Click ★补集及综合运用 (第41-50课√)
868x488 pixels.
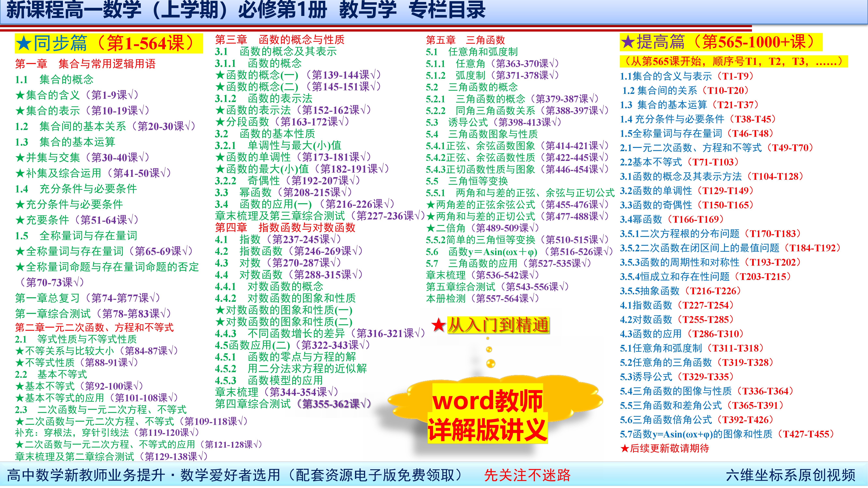(93, 173)
